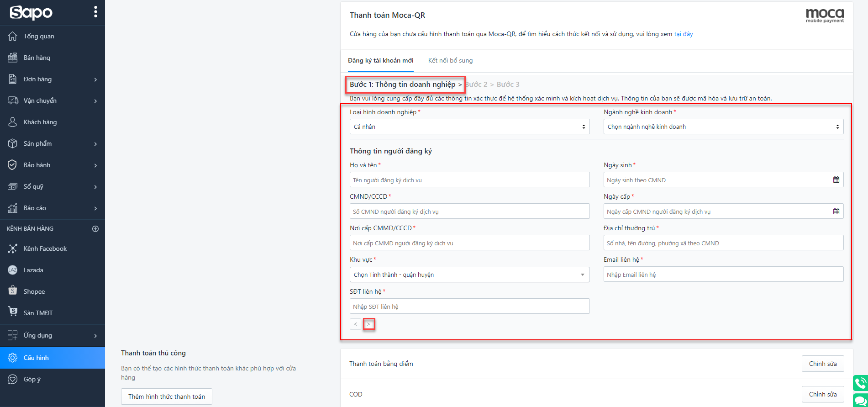Image resolution: width=868 pixels, height=407 pixels.
Task: Switch to Kết nối bổ sung tab
Action: click(450, 61)
